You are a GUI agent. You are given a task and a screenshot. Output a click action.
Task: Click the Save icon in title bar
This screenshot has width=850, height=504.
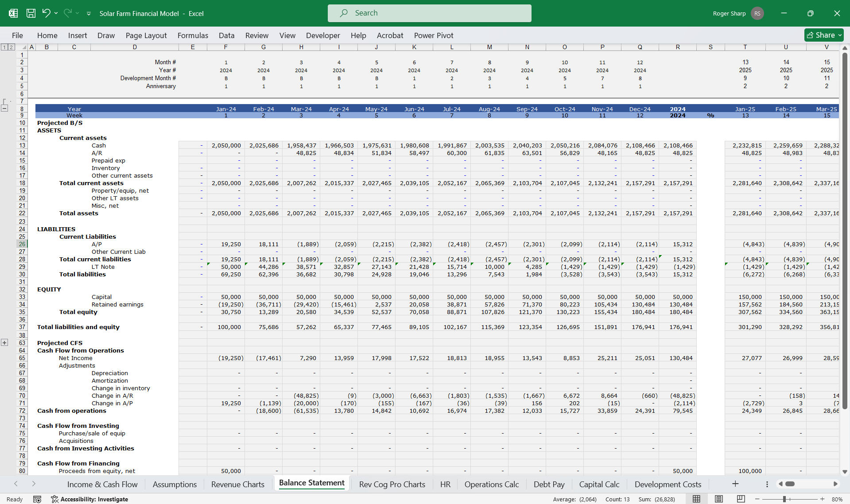pyautogui.click(x=31, y=13)
